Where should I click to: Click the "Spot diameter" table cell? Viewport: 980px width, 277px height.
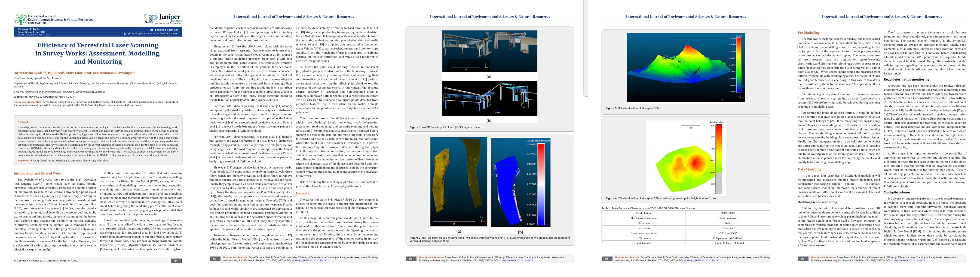(643, 243)
